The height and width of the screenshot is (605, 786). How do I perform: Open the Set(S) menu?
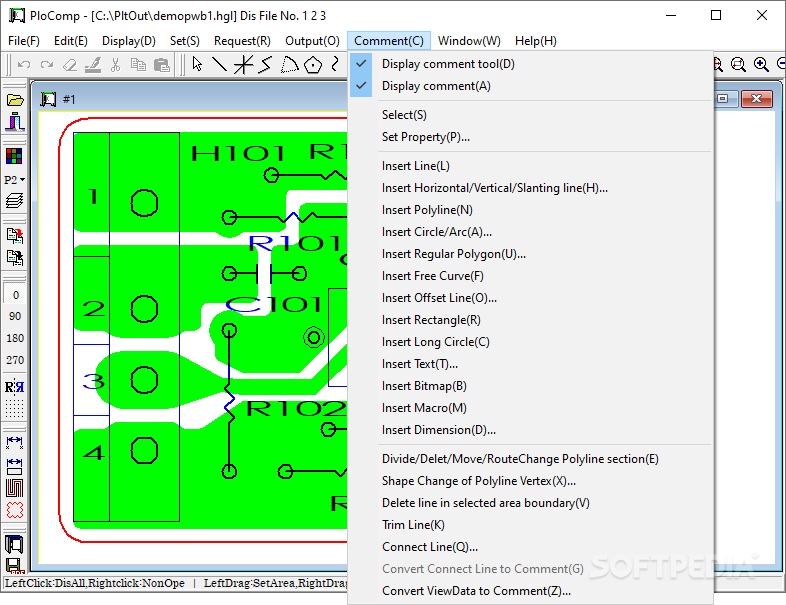(184, 41)
